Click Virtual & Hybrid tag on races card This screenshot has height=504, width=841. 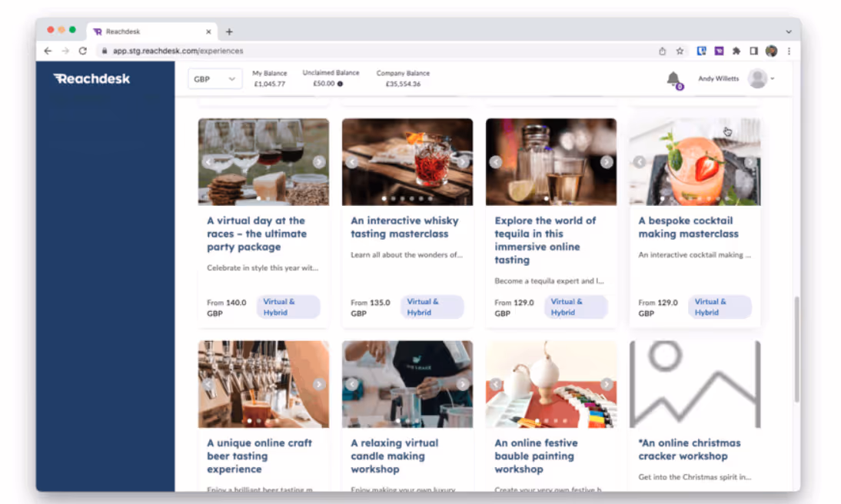click(288, 307)
